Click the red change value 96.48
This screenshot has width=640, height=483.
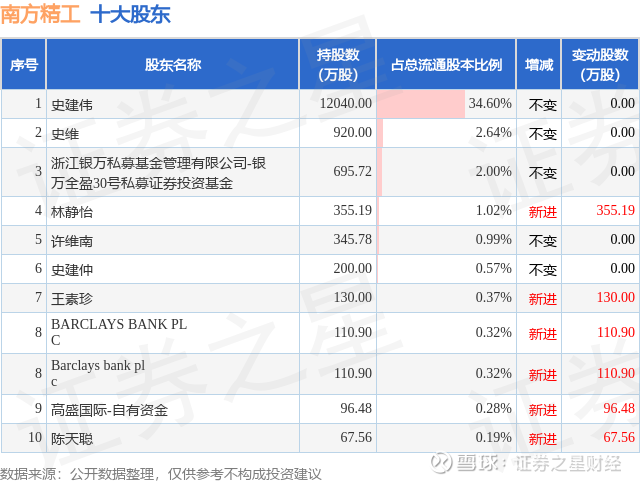[x=619, y=408]
